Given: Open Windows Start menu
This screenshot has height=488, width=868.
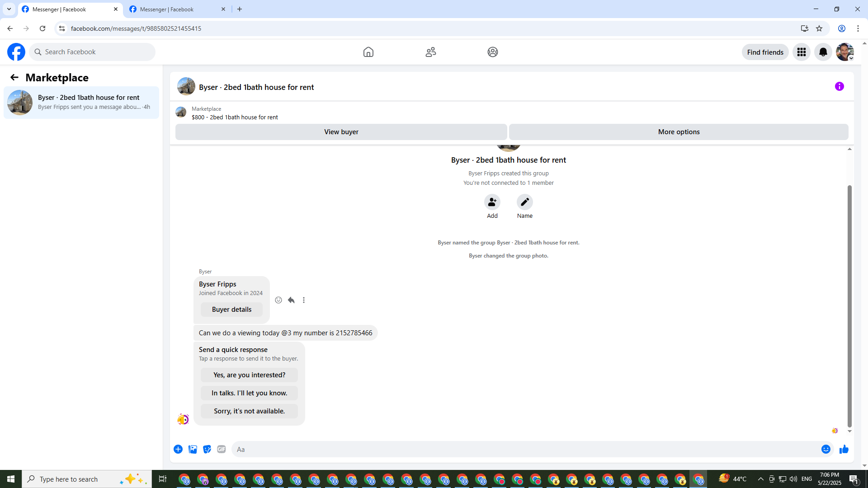Looking at the screenshot, I should [x=11, y=479].
